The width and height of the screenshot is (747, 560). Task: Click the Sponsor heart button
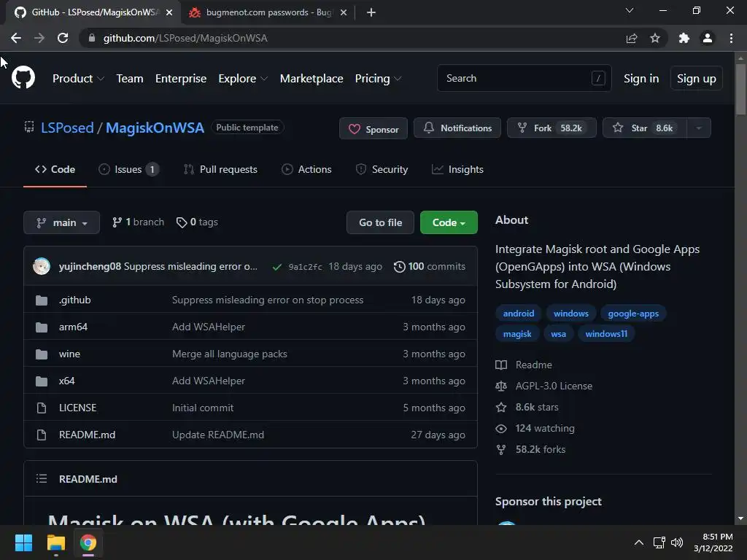point(373,128)
